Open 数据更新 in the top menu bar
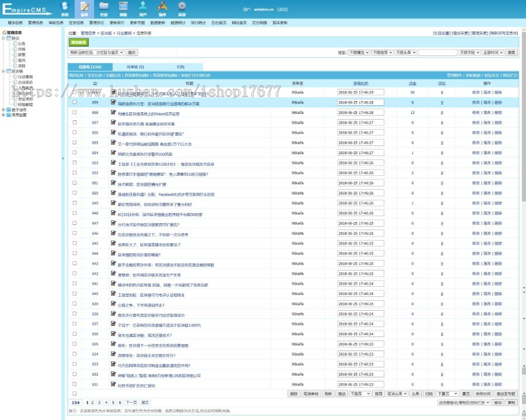Image resolution: width=526 pixels, height=420 pixels. (158, 23)
